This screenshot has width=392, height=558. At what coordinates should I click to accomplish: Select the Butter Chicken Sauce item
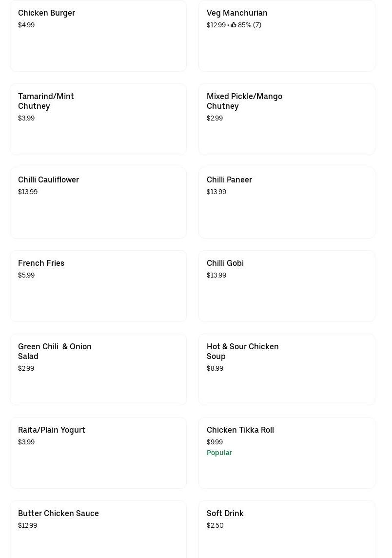point(98,532)
